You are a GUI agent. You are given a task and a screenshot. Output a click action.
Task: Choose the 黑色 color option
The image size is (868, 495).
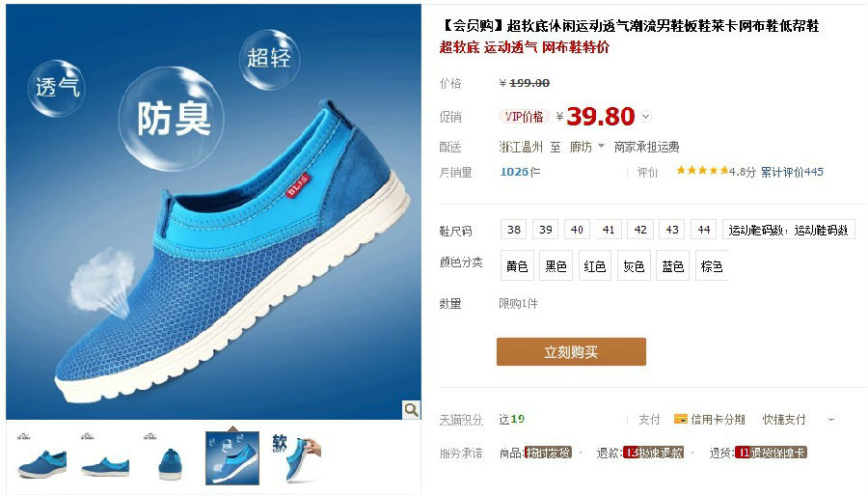(x=556, y=265)
